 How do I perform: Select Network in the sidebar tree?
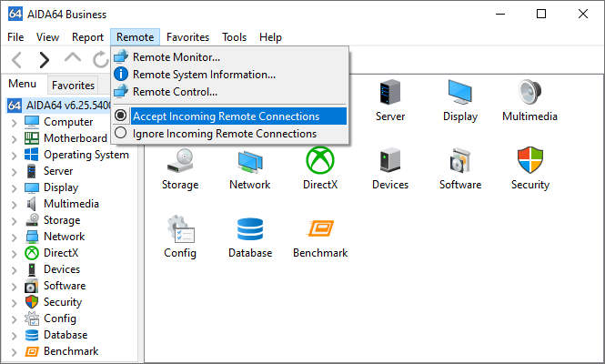click(64, 237)
